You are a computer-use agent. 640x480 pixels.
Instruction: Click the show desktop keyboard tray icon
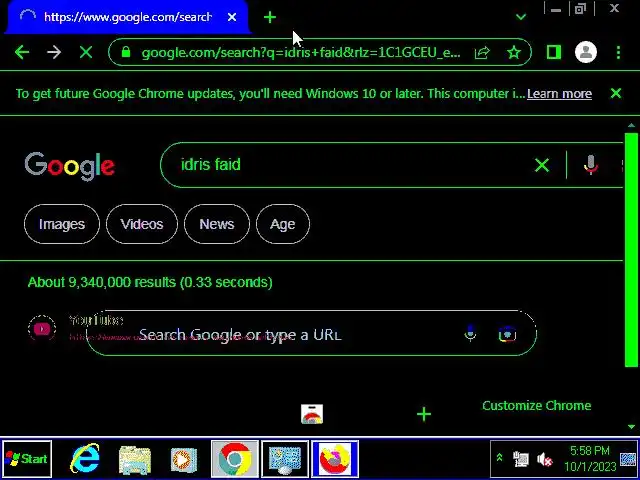point(628,459)
